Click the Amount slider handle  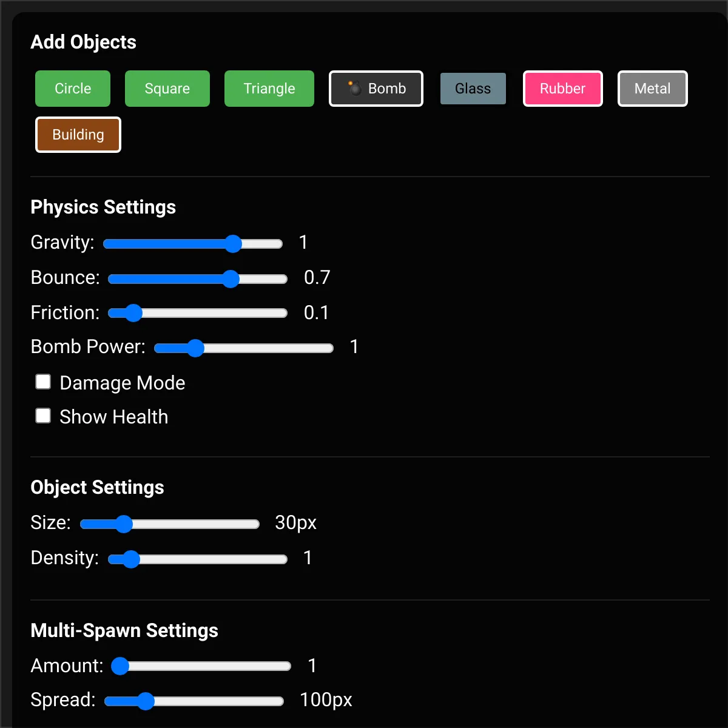(x=120, y=666)
